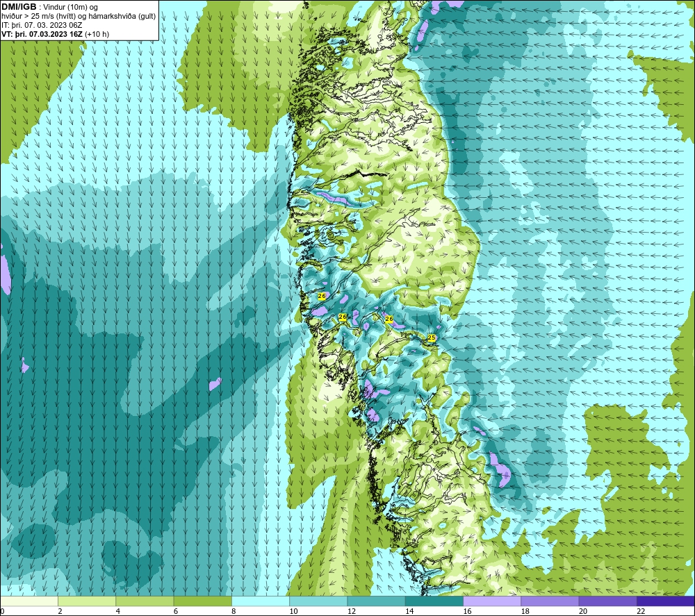Pick the 12–14 m/s teal legend swatch
Image resolution: width=695 pixels, height=616 pixels.
click(376, 601)
